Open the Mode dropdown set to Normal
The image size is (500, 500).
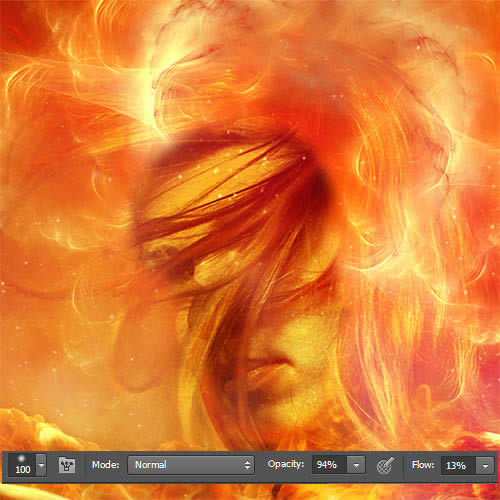[x=191, y=465]
